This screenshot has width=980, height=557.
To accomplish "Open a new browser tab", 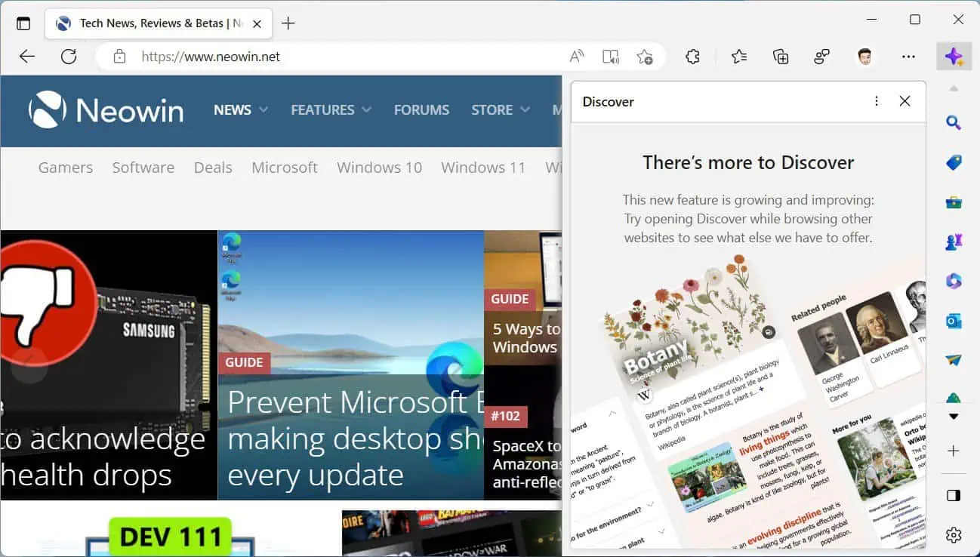I will pos(288,23).
